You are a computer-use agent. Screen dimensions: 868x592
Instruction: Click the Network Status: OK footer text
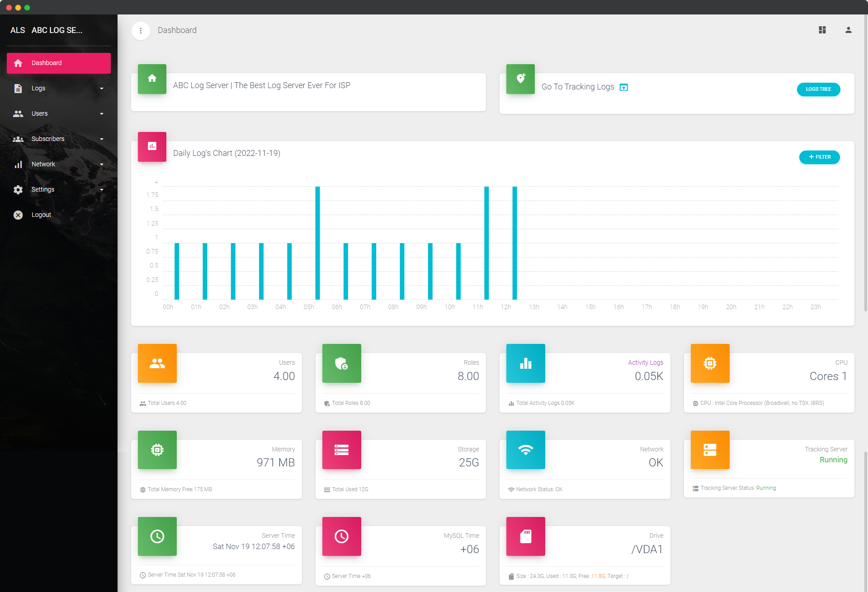[x=539, y=489]
